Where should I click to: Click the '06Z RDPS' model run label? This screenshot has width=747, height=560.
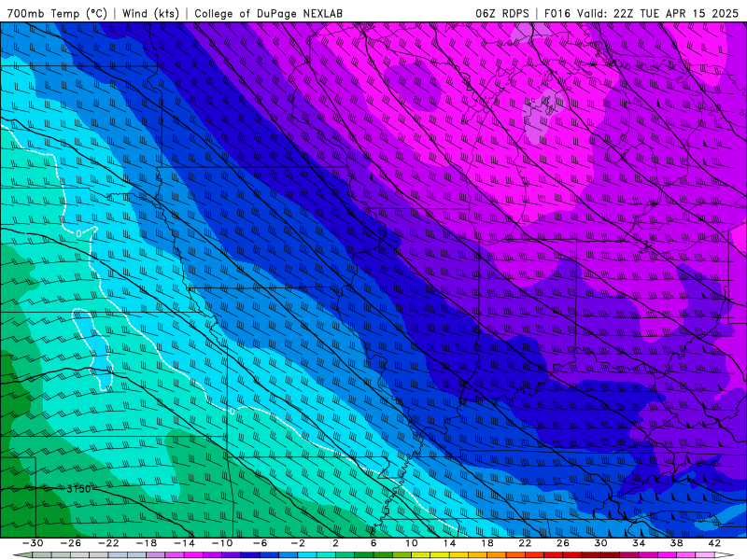[502, 13]
